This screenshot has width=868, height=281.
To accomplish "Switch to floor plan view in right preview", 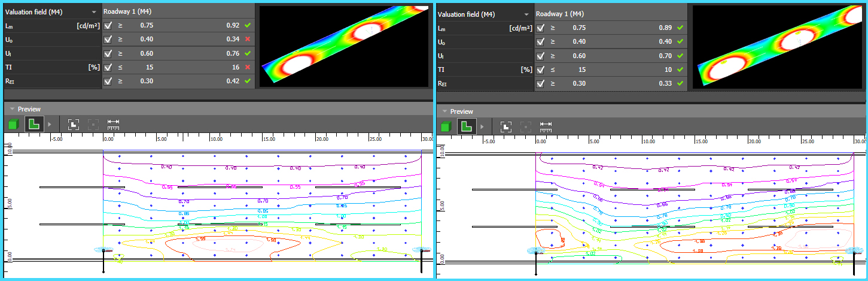I will pyautogui.click(x=466, y=126).
